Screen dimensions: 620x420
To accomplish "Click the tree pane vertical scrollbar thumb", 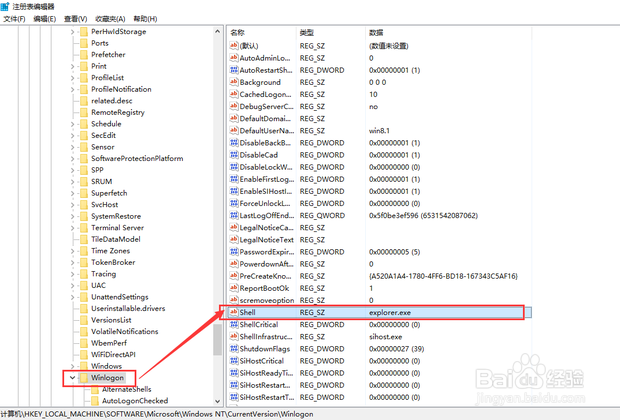I will (217, 340).
